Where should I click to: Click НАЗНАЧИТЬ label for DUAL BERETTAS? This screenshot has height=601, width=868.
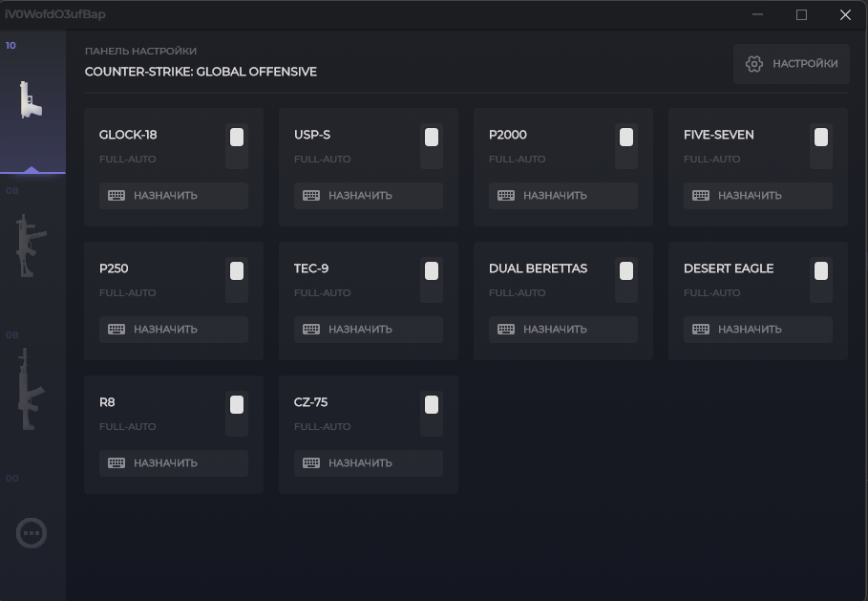coord(555,330)
